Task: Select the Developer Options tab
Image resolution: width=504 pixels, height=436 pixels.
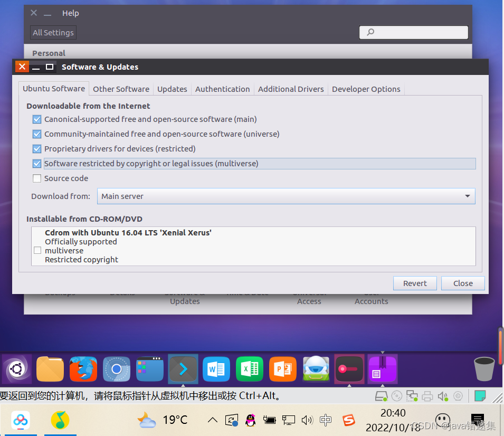Action: click(366, 89)
